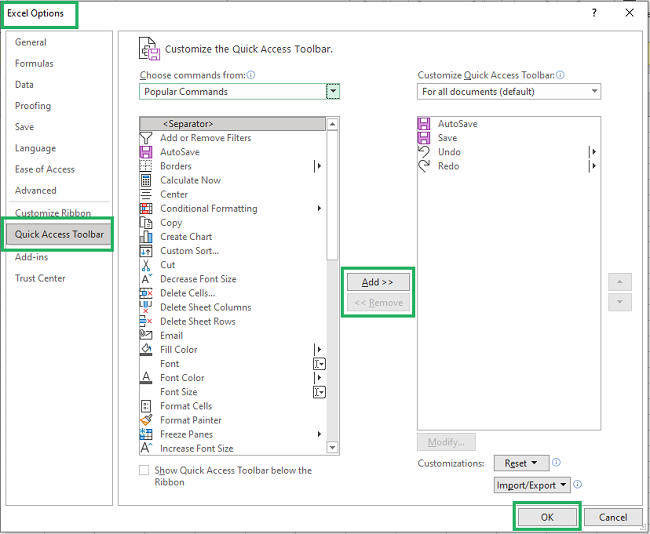Click the Create Chart icon

146,237
